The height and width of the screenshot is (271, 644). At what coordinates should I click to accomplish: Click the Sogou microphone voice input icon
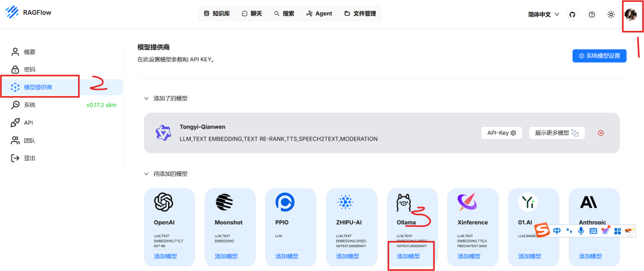pyautogui.click(x=581, y=231)
